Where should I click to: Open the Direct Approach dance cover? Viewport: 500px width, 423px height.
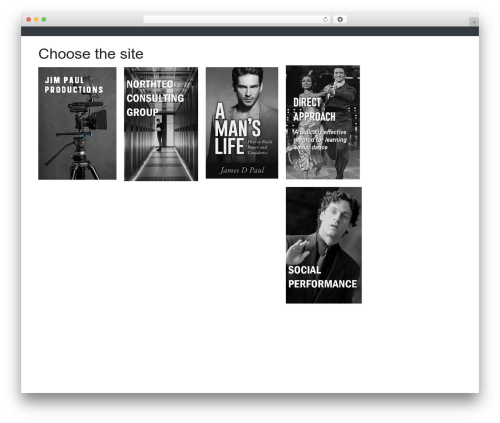tap(323, 122)
